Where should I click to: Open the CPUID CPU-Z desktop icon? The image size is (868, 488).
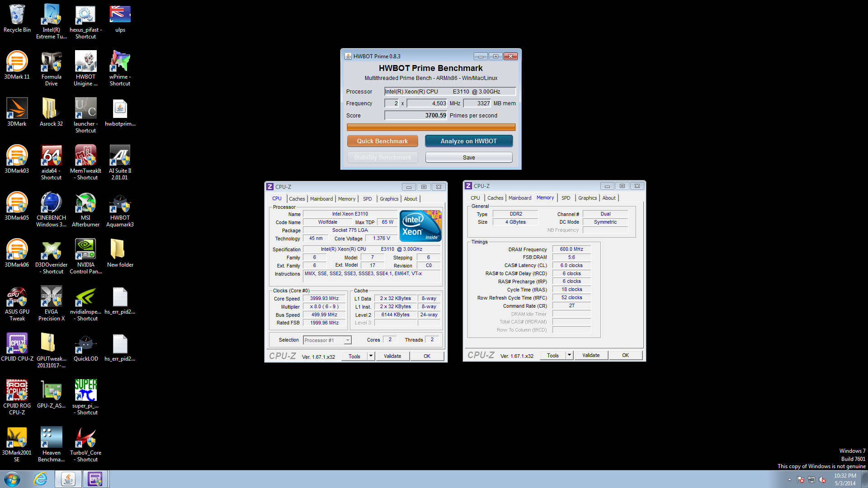pyautogui.click(x=17, y=347)
